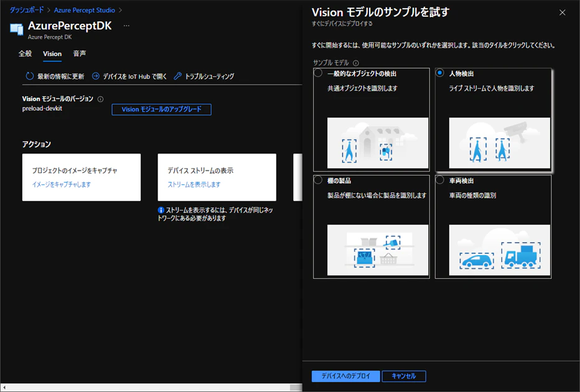The image size is (580, 392).
Task: Click the refresh icon for 最新の情報に更新
Action: 30,76
